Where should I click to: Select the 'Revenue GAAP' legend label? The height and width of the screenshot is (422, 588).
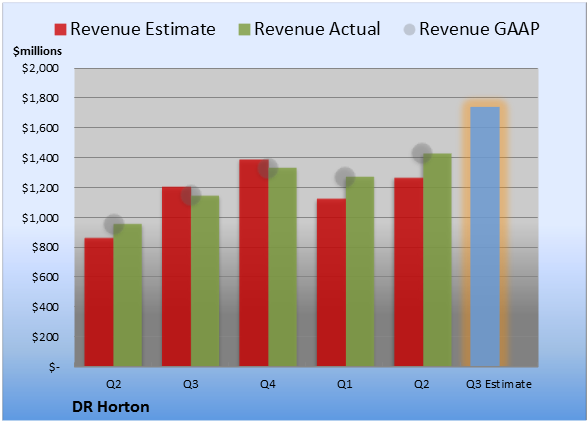(x=479, y=29)
